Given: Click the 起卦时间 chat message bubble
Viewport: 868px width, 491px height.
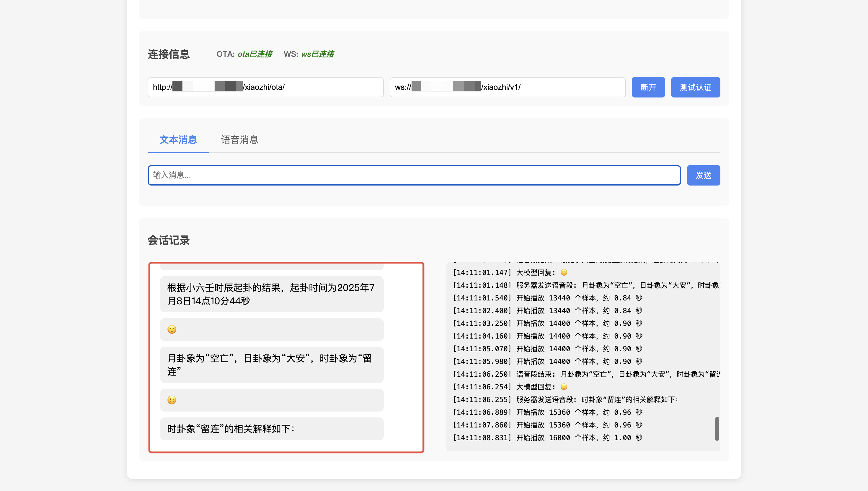Looking at the screenshot, I should coord(272,294).
